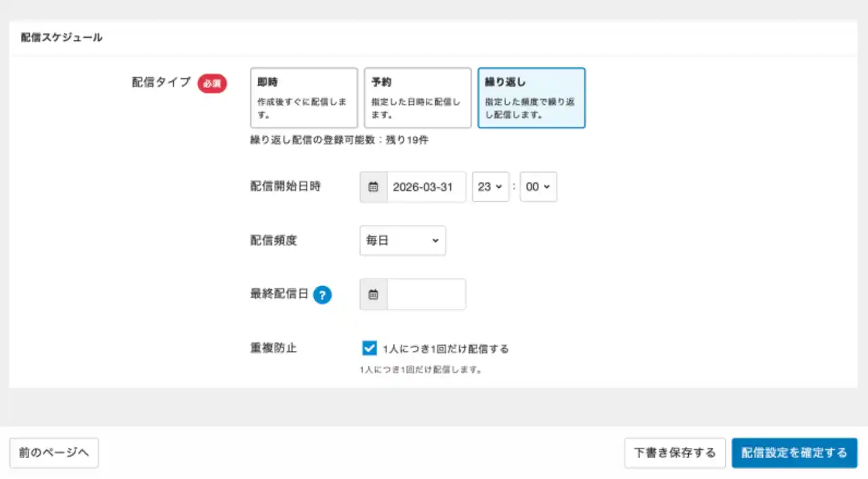Click the red 必須 badge
This screenshot has height=479, width=868.
point(212,83)
